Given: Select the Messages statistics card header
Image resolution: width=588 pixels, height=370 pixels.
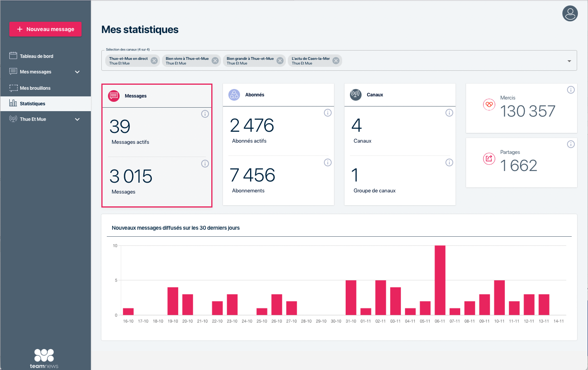Looking at the screenshot, I should 157,96.
